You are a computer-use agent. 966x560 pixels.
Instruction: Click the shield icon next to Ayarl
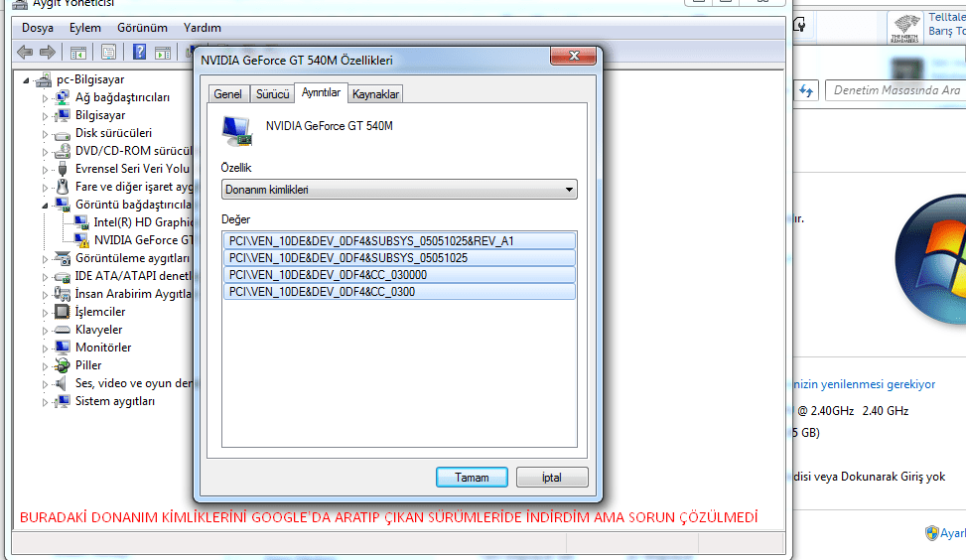931,533
